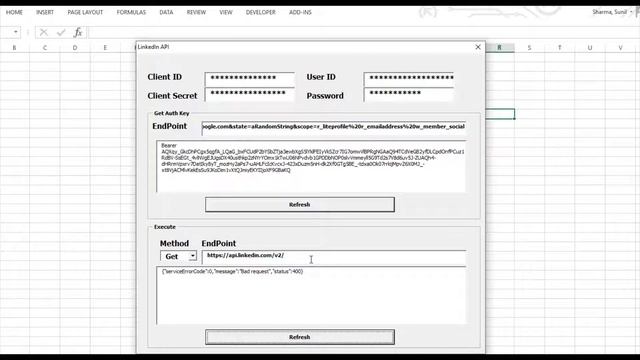Viewport: 640px width, 360px height.
Task: Open the DATA ribbon tab
Action: pos(166,12)
